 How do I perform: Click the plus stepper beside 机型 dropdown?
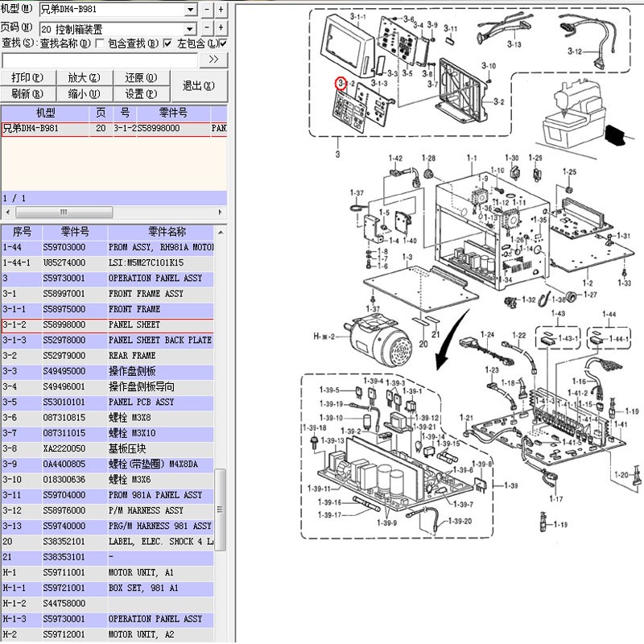point(220,10)
